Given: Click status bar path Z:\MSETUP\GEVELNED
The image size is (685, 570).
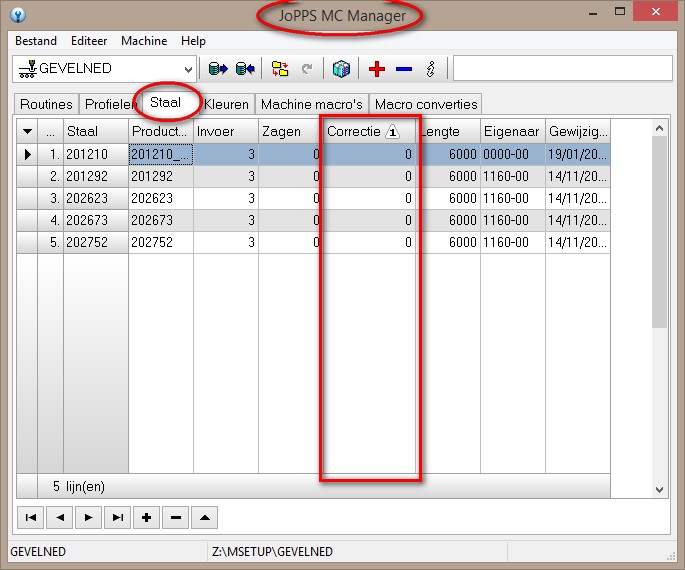Looking at the screenshot, I should click(x=272, y=552).
